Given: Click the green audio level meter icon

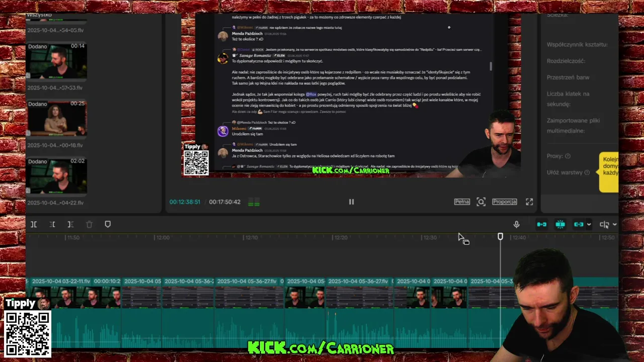Looking at the screenshot, I should point(254,203).
